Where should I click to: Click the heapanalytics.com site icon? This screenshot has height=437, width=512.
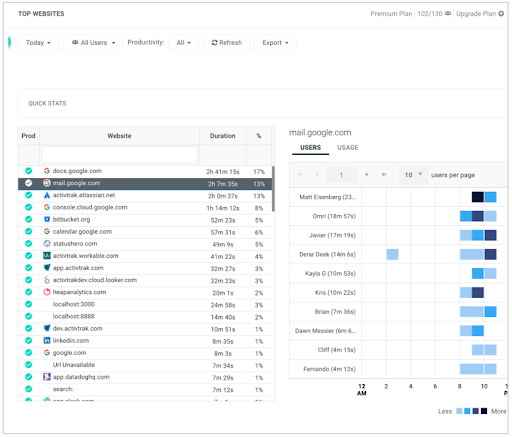point(47,292)
